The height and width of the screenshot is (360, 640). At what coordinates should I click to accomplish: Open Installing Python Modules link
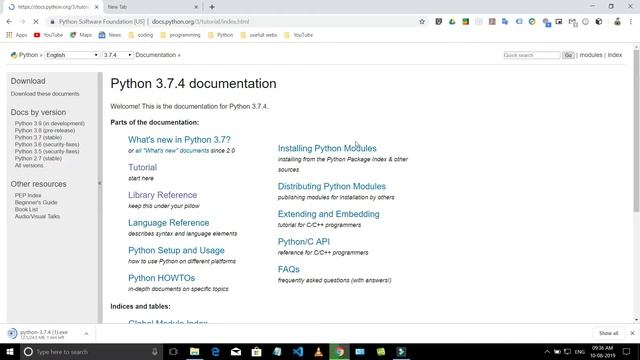coord(327,149)
